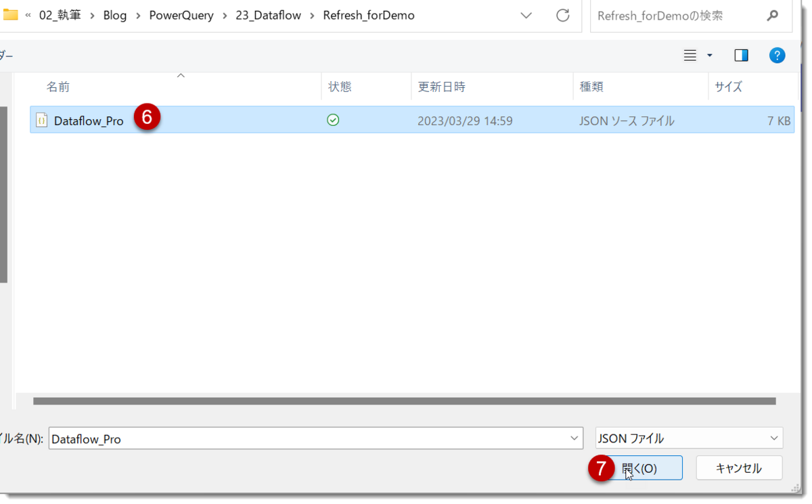This screenshot has height=504, width=812.
Task: Open the address bar dropdown chevron
Action: coord(526,16)
